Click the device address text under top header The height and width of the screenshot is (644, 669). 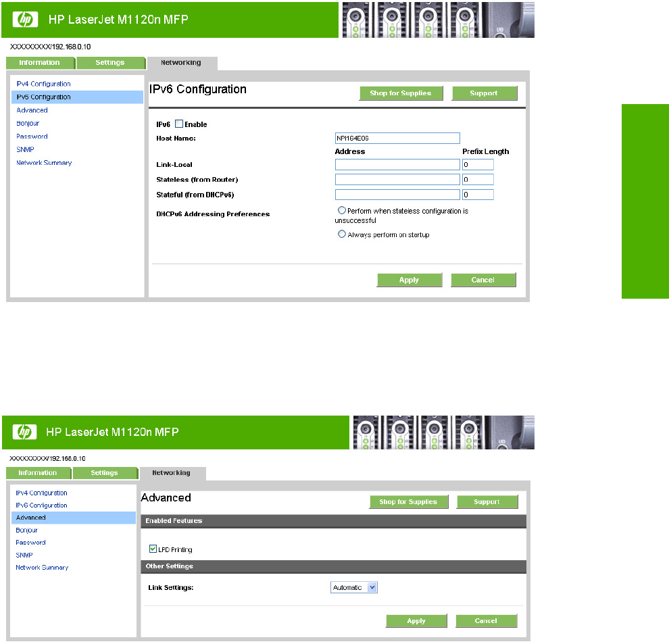(51, 47)
